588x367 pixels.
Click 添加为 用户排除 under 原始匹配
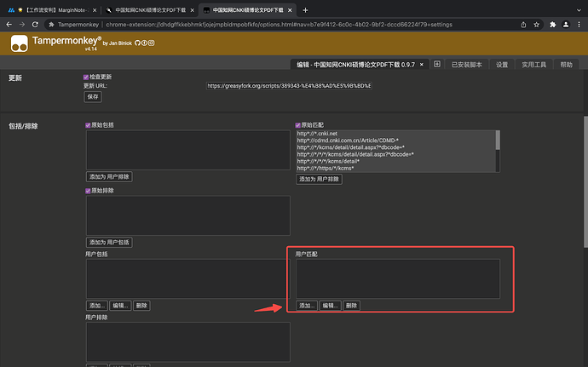(x=319, y=179)
